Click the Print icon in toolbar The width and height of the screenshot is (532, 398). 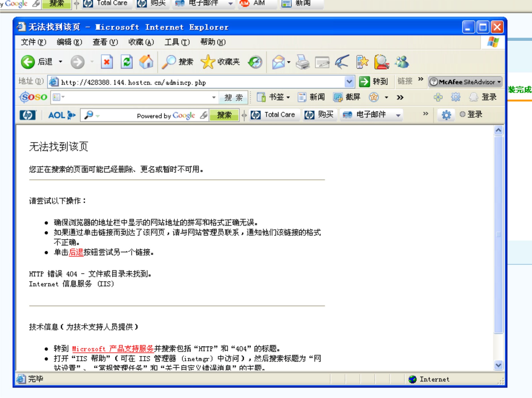(303, 62)
